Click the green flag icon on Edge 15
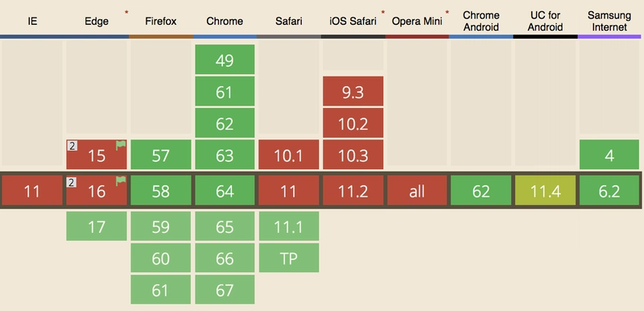The image size is (644, 311). 120,146
